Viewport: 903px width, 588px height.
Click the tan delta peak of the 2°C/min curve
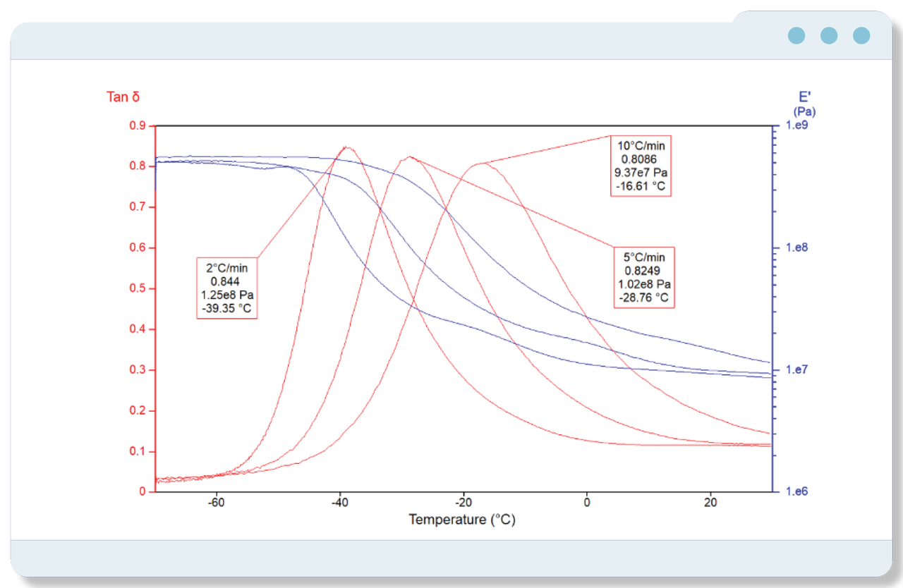(x=346, y=147)
